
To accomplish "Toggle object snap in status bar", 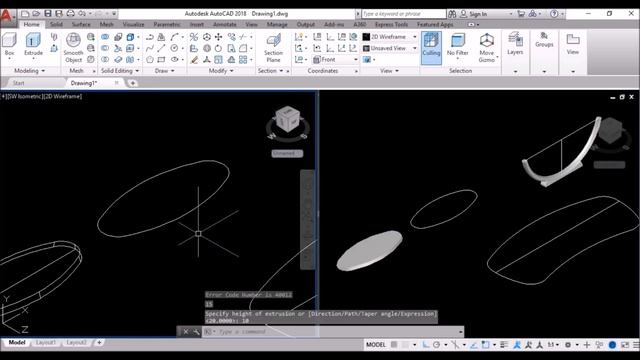I will pos(485,344).
